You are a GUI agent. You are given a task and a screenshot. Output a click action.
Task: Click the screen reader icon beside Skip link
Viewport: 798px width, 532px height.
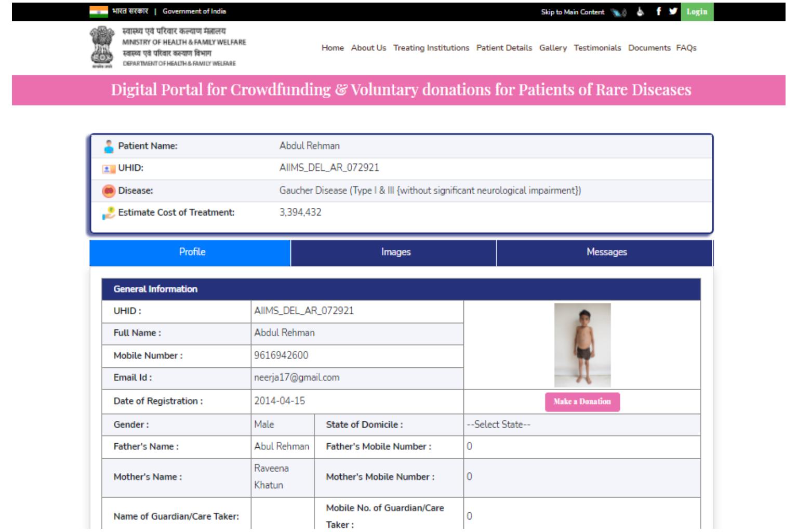click(619, 12)
